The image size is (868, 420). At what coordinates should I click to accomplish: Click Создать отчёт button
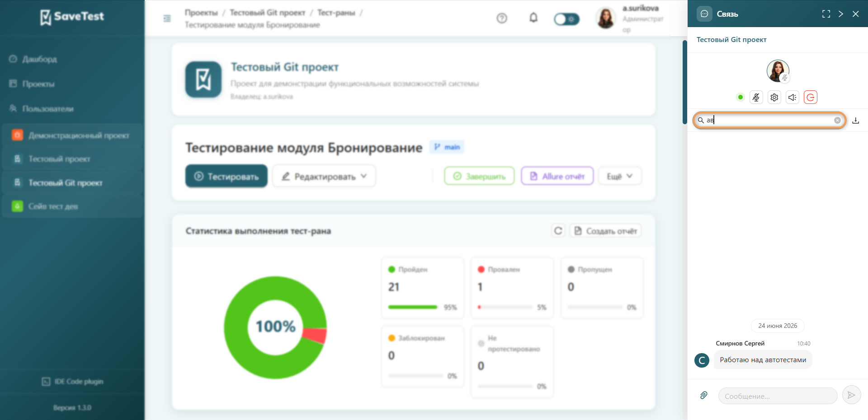[x=606, y=231]
